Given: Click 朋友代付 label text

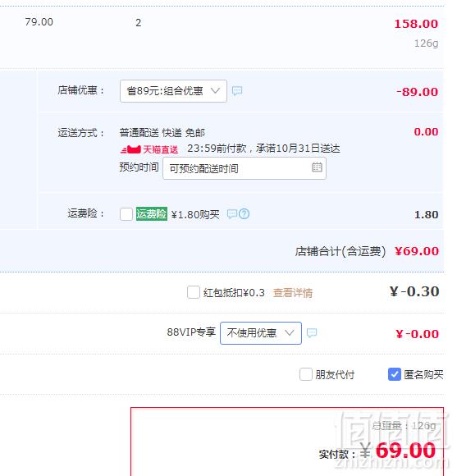Looking at the screenshot, I should [335, 374].
